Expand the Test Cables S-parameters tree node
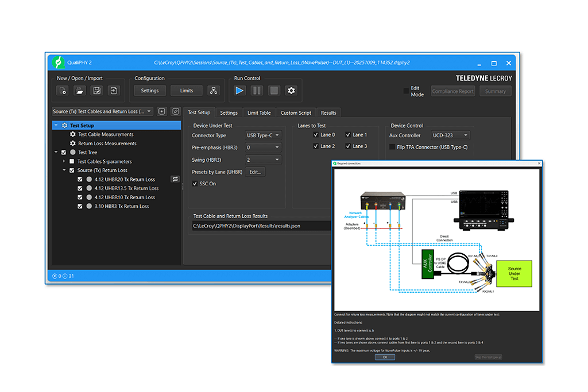Image resolution: width=588 pixels, height=392 pixels. (64, 162)
